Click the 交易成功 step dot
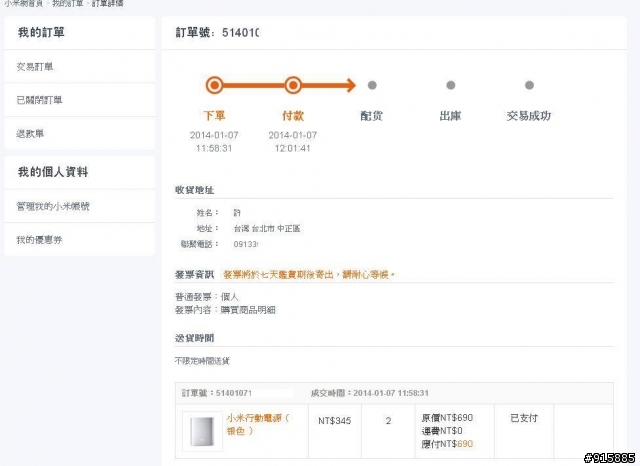Screen dimensions: 640x466 pos(529,85)
